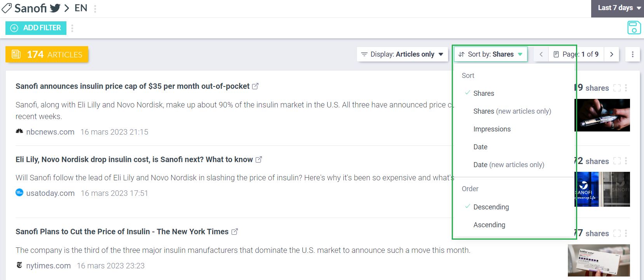Select Date sort menu entry
The height and width of the screenshot is (280, 644).
coord(480,147)
